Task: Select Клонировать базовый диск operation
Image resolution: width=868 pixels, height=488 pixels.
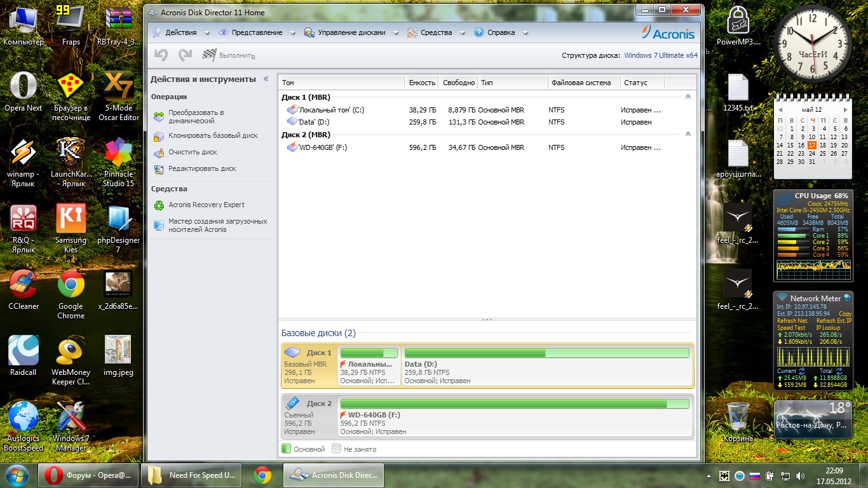Action: point(212,135)
